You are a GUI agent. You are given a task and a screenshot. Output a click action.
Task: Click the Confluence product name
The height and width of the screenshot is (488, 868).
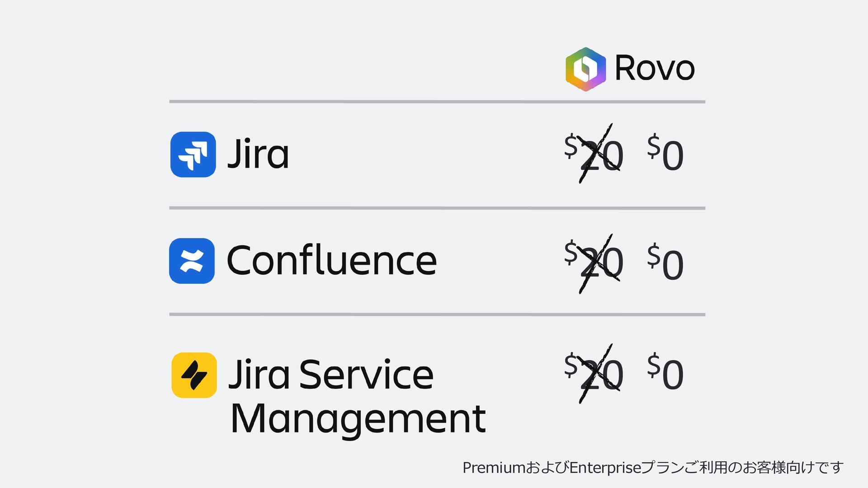pyautogui.click(x=332, y=260)
